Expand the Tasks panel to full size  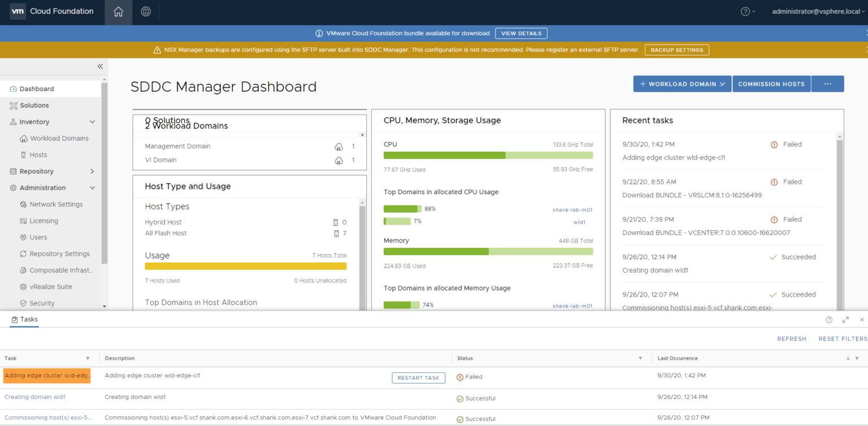click(x=845, y=320)
